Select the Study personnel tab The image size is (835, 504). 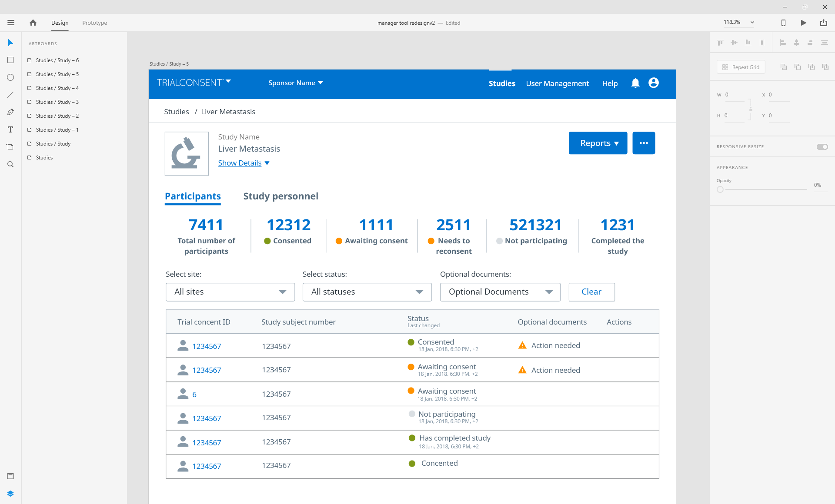[281, 196]
